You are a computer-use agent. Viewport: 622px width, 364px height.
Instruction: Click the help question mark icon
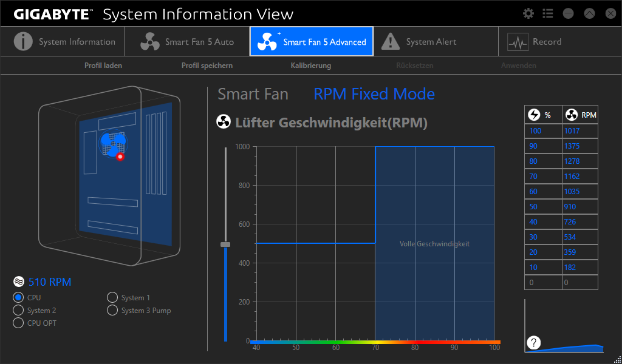[x=534, y=343]
